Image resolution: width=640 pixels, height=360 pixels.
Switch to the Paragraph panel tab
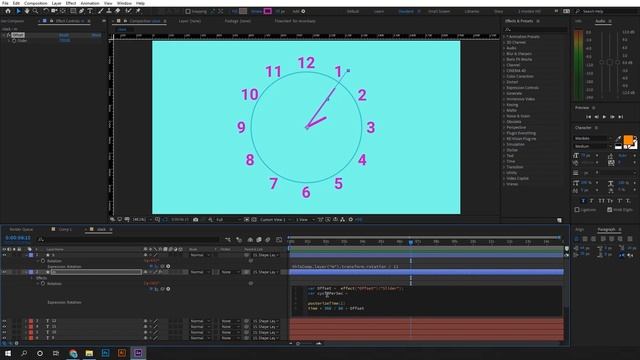click(x=606, y=229)
